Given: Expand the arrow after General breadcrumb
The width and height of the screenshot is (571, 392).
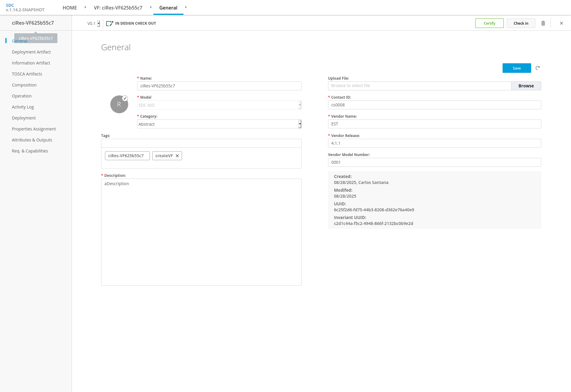Looking at the screenshot, I should [186, 7].
